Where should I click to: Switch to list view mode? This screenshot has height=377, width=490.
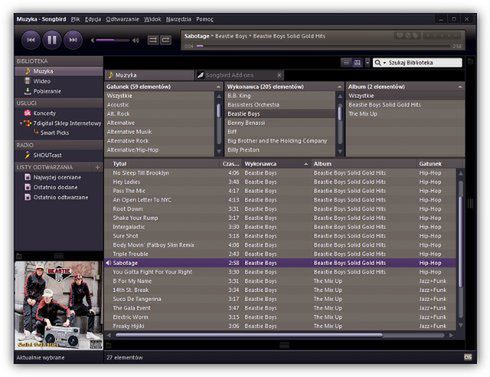(347, 62)
